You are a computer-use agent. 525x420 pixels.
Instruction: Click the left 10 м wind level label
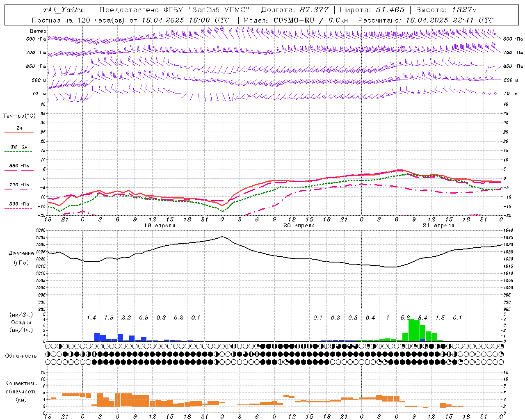tap(39, 94)
